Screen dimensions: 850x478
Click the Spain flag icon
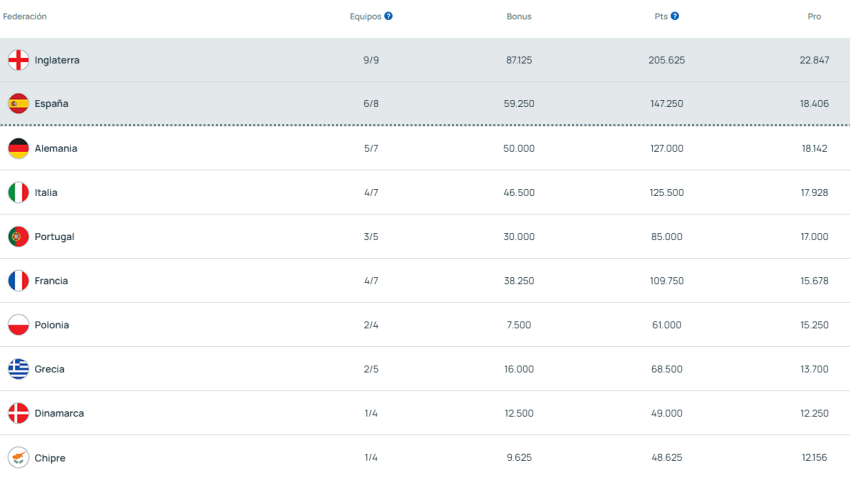click(x=18, y=103)
